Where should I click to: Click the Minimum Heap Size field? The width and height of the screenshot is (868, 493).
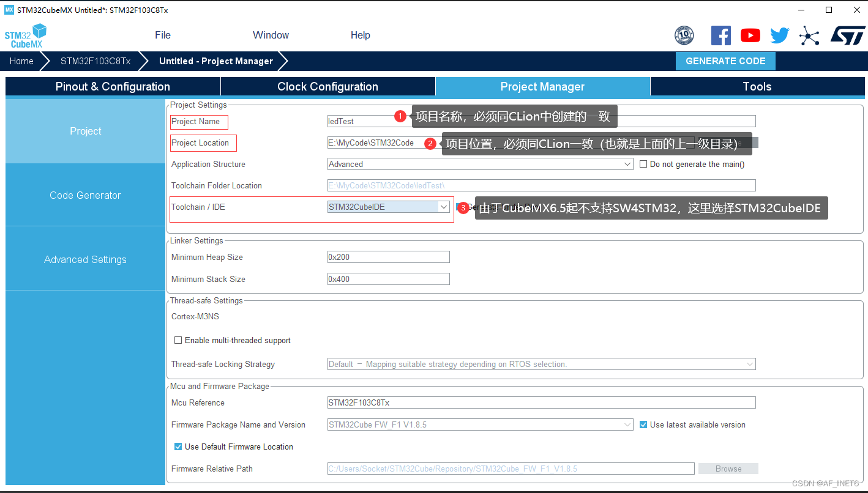click(389, 257)
